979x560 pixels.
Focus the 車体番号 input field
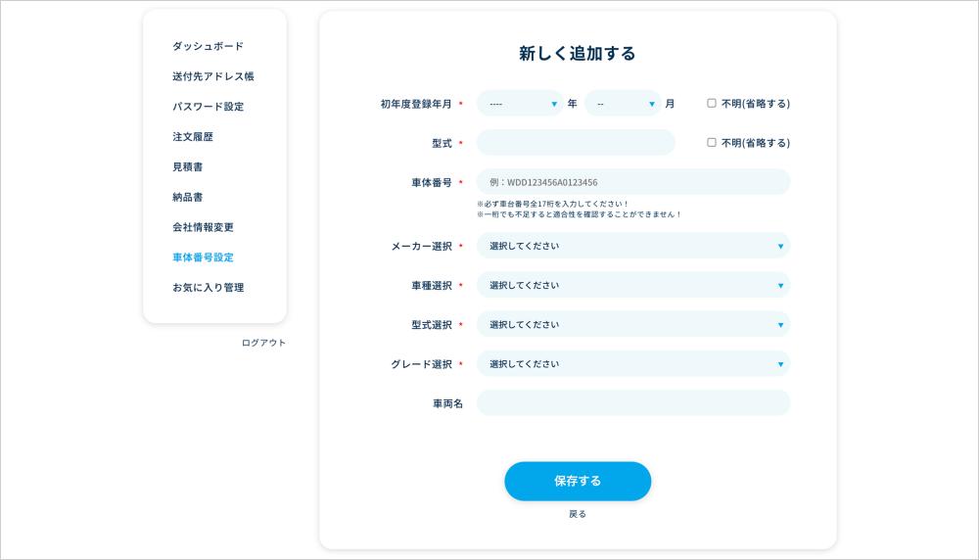[632, 182]
